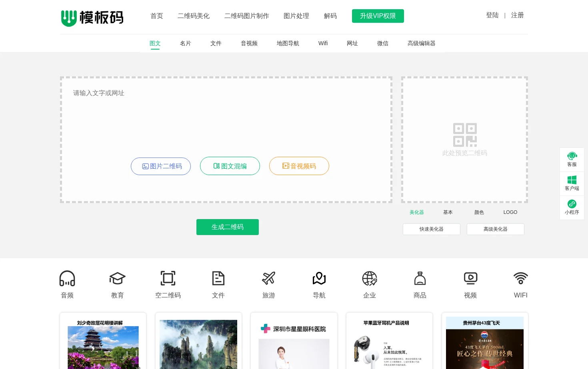Click 高级美化器 button
This screenshot has width=588, height=369.
click(496, 229)
